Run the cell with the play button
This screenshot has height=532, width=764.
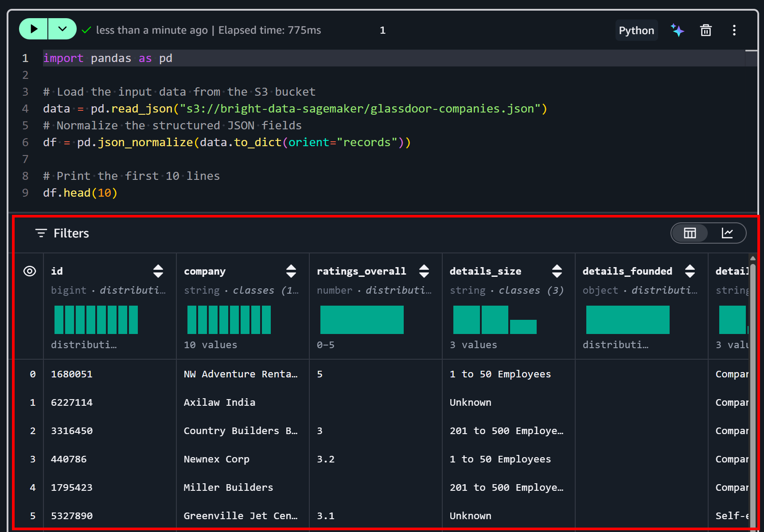pyautogui.click(x=34, y=29)
